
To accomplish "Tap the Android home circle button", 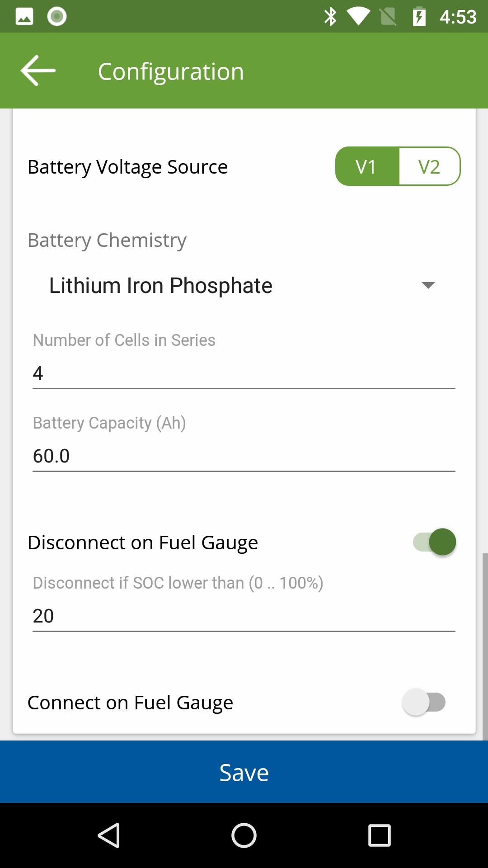I will (244, 835).
